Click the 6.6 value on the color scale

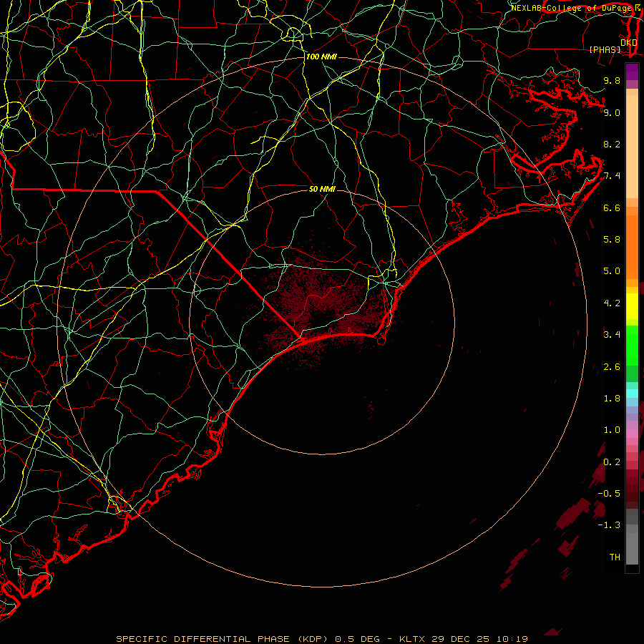(x=612, y=208)
